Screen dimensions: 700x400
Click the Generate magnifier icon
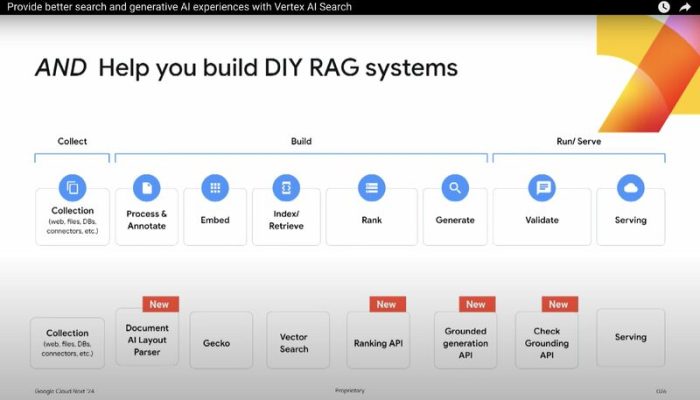click(455, 188)
